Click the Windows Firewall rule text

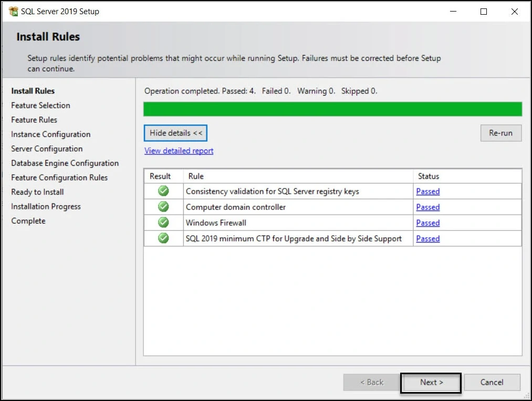point(216,223)
